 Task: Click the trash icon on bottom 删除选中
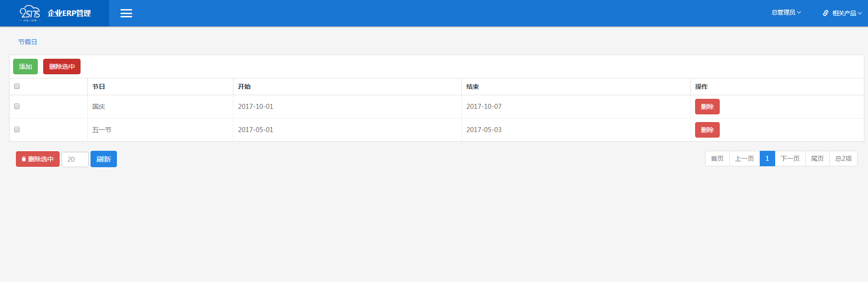[24, 159]
